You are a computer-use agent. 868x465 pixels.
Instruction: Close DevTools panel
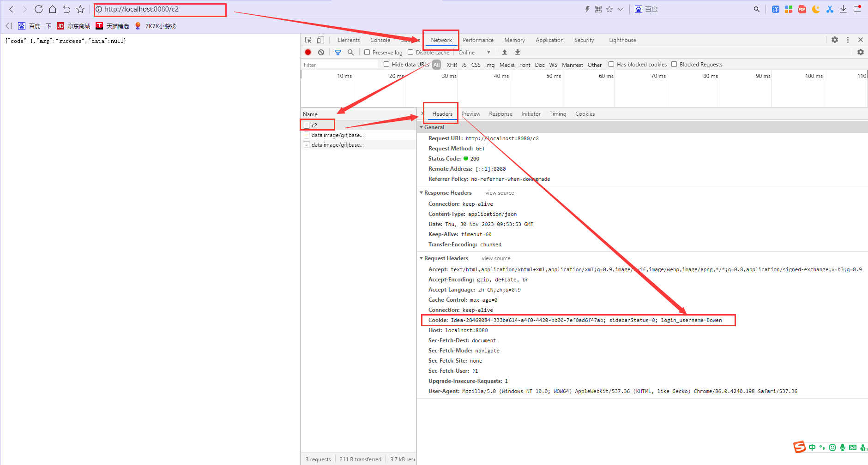[861, 40]
